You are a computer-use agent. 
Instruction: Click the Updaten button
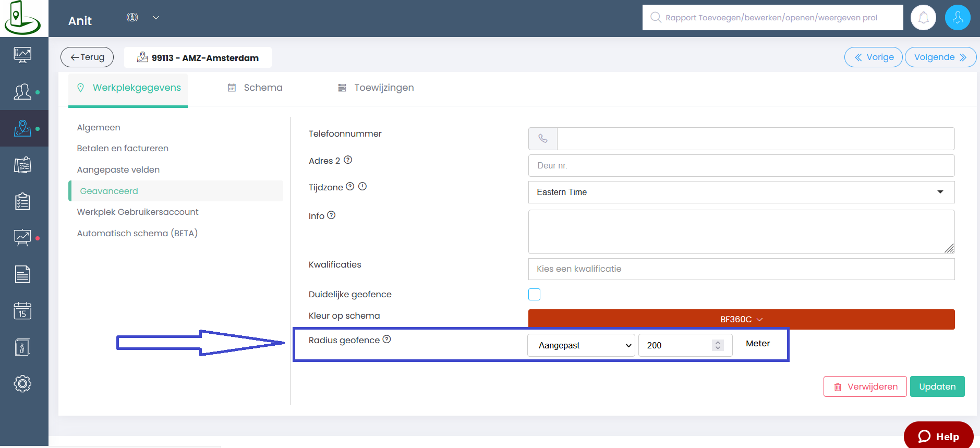pyautogui.click(x=937, y=386)
